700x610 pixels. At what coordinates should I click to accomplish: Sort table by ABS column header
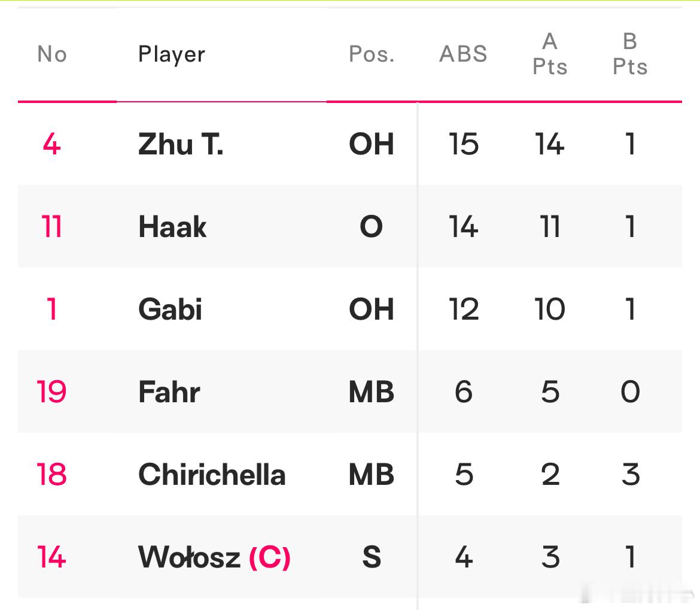point(464,54)
